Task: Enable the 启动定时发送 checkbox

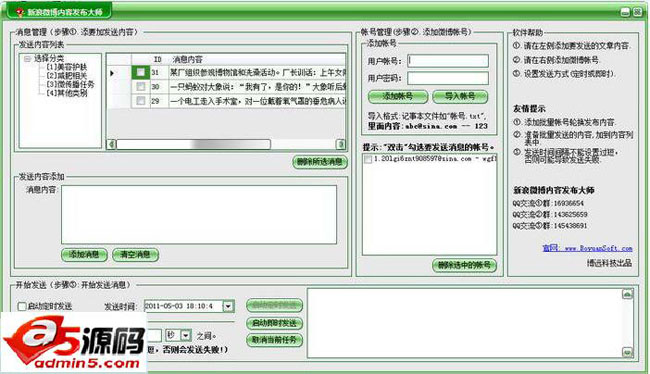Action: 22,306
